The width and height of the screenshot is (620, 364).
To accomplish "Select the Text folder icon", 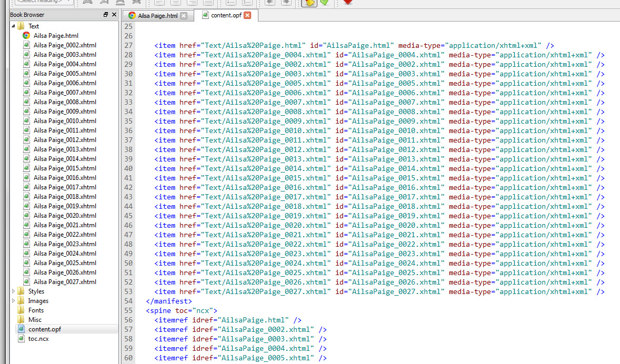I will pos(21,26).
